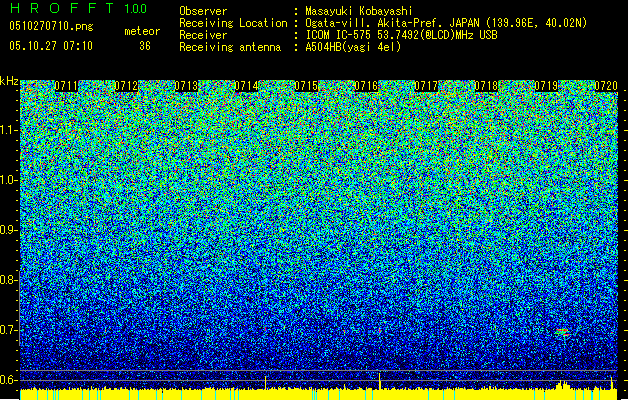Viewport: 629px width, 400px height.
Task: Click the yellow signal spike after 0714
Action: pyautogui.click(x=265, y=383)
